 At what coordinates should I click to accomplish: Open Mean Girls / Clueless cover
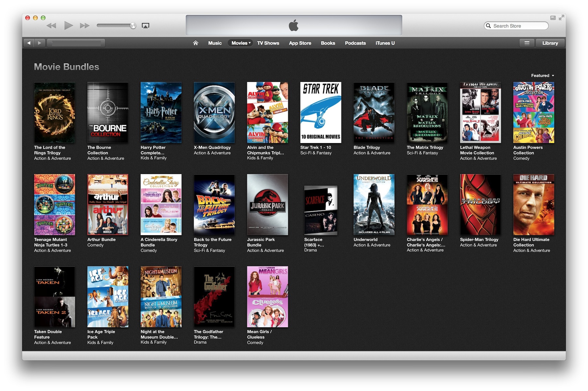click(268, 297)
